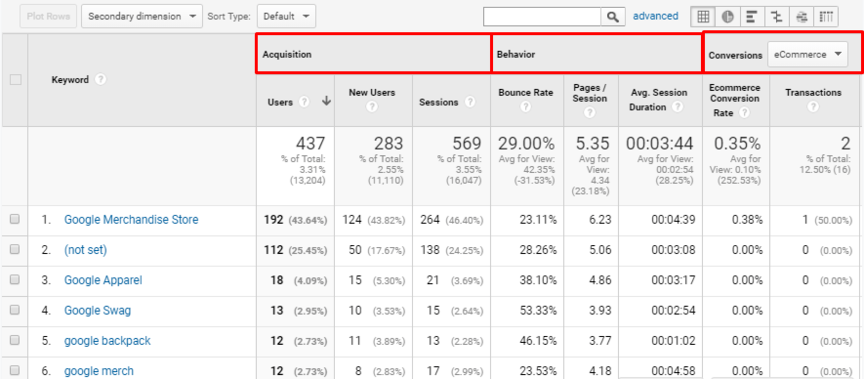
Task: Open the (not set) keyword link
Action: [85, 250]
